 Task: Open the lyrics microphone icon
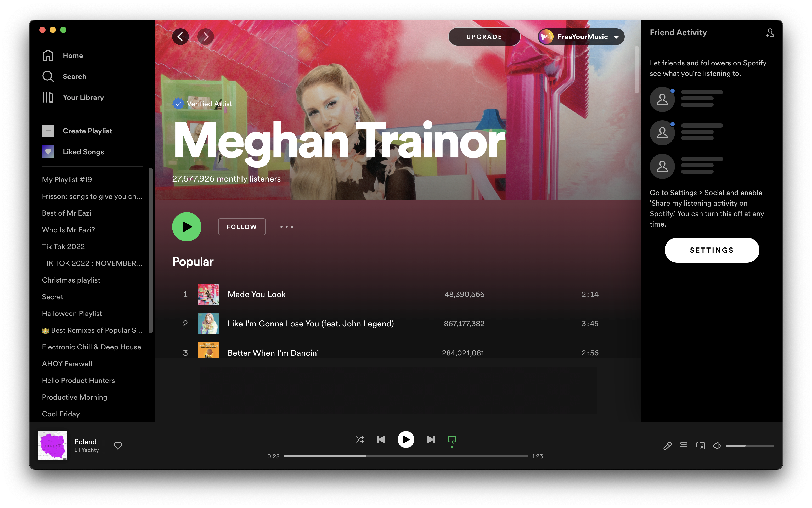click(667, 445)
